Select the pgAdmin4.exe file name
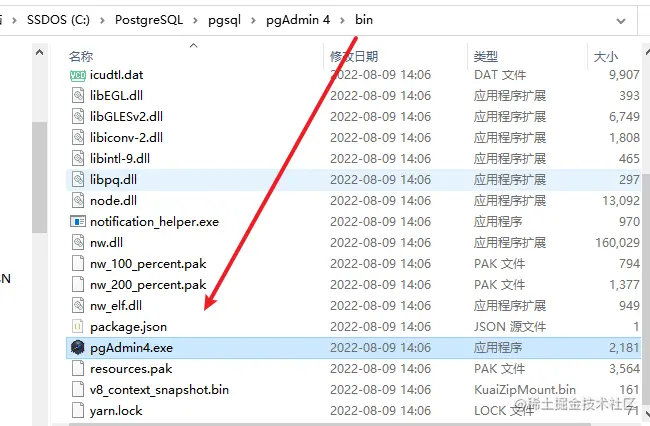 click(131, 347)
